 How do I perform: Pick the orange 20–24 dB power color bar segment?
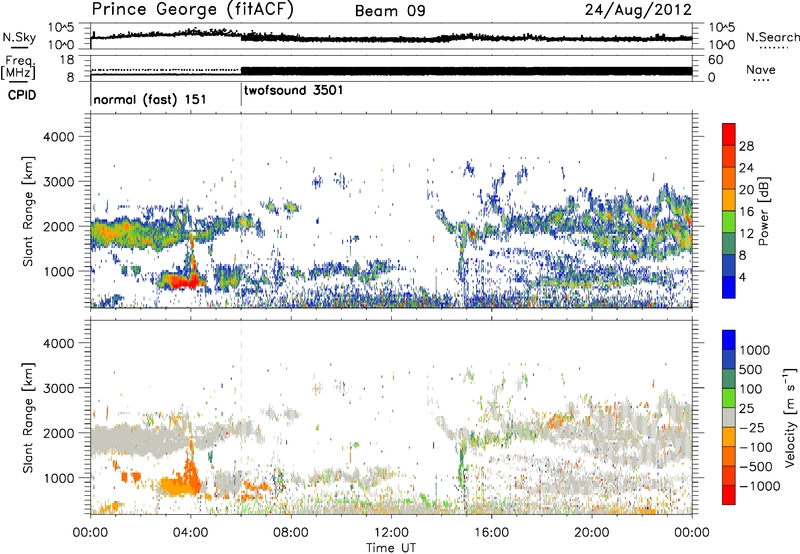coord(729,179)
